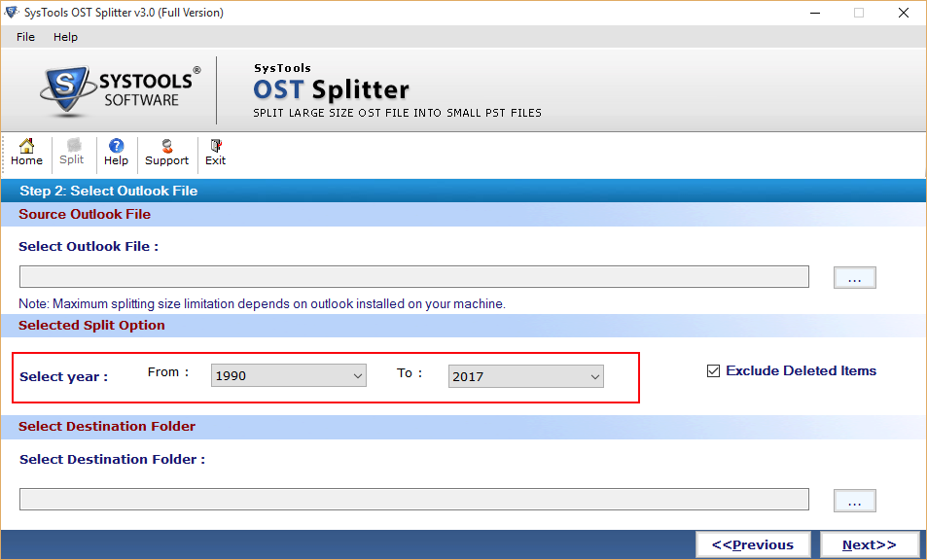Click the OST Splitter product title

tap(331, 89)
